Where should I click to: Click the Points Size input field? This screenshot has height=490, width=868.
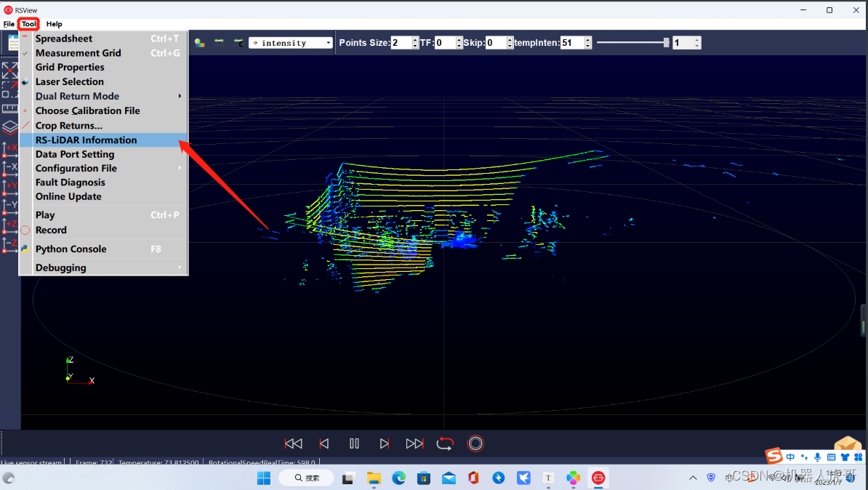[401, 43]
